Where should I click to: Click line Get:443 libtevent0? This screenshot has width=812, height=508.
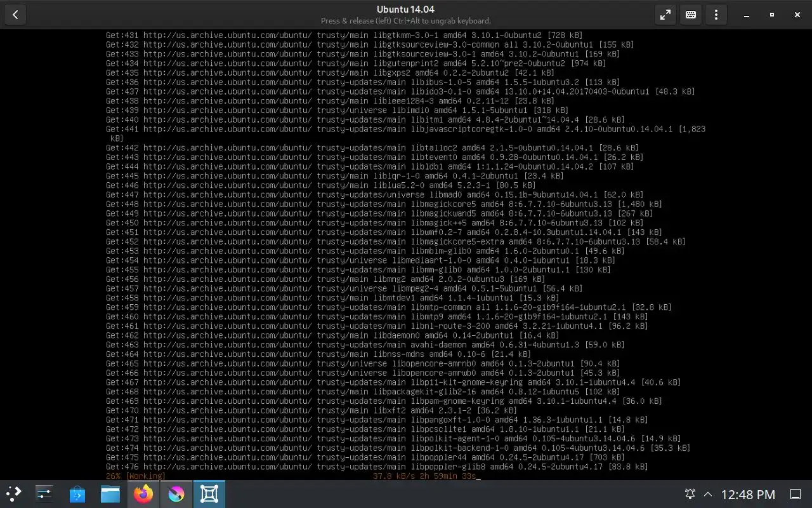point(375,157)
